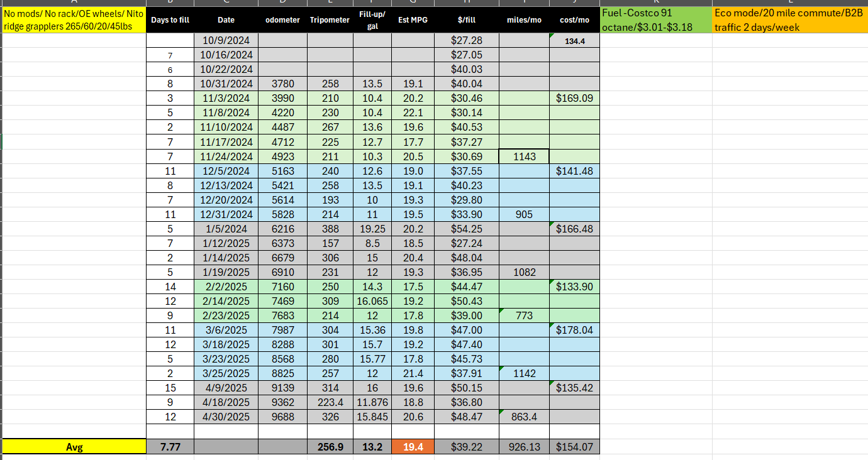Select the date cell 11/3/2024
The image size is (868, 460).
226,99
